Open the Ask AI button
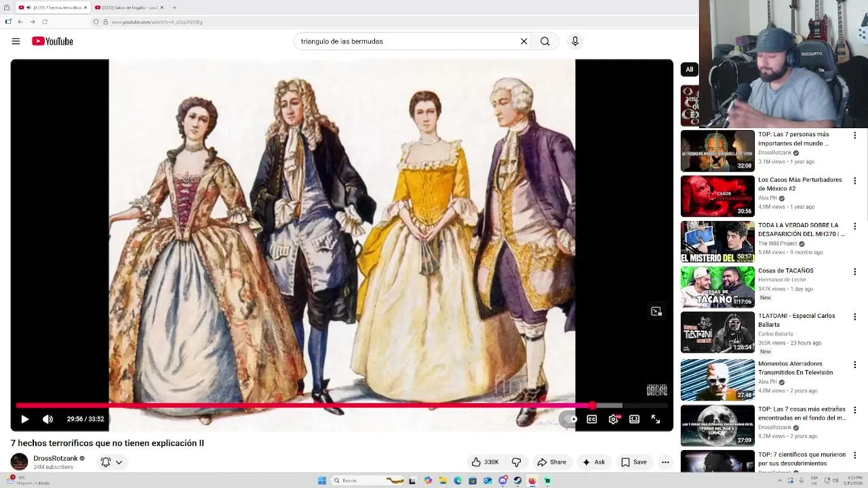 point(593,462)
